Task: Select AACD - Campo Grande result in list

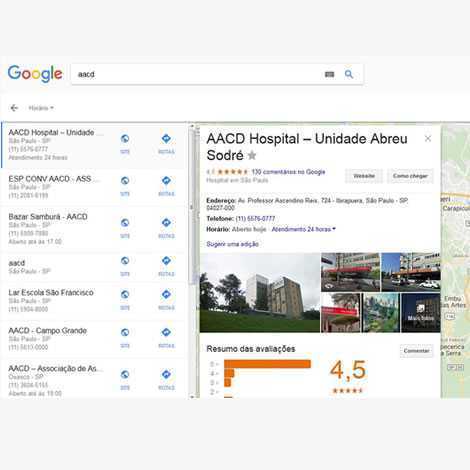Action: 93,339
